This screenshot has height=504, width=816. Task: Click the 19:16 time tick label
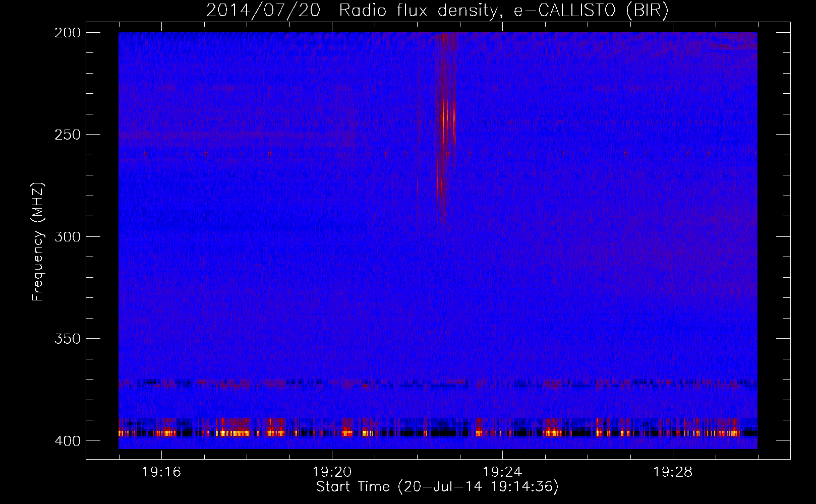(x=161, y=472)
